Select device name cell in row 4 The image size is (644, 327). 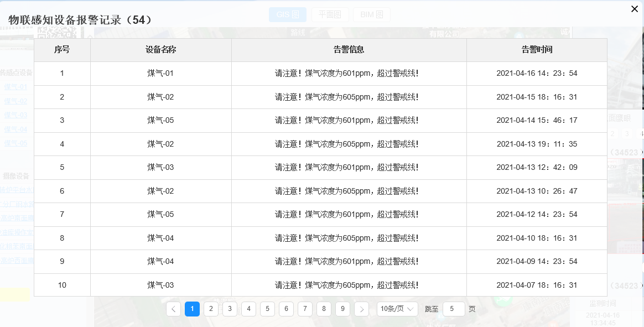tap(160, 144)
